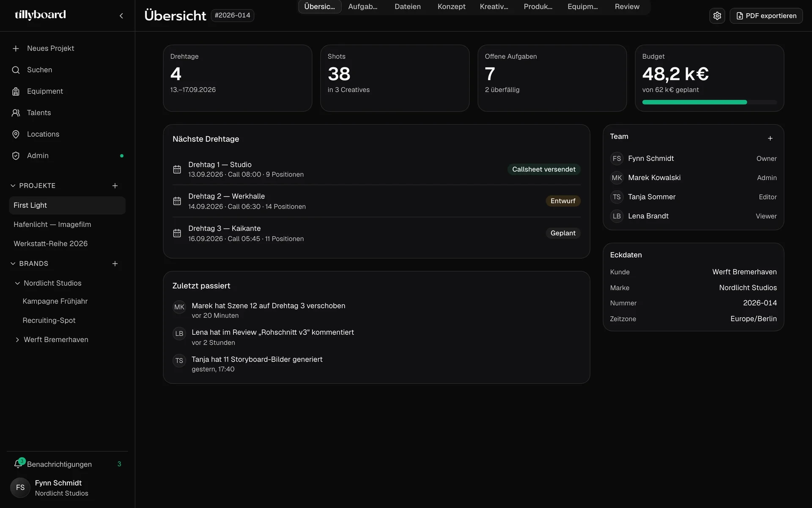Click the FS avatar in sidebar footer
This screenshot has width=812, height=508.
pos(20,488)
